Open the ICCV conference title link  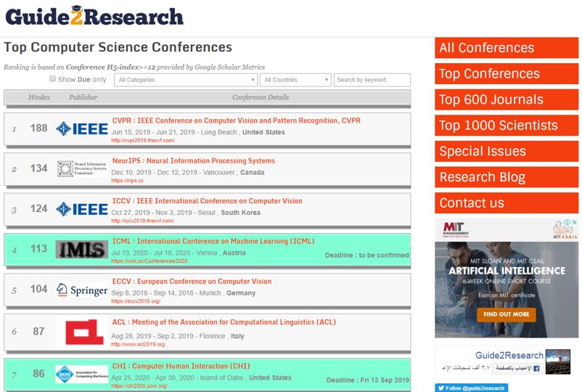pyautogui.click(x=207, y=201)
